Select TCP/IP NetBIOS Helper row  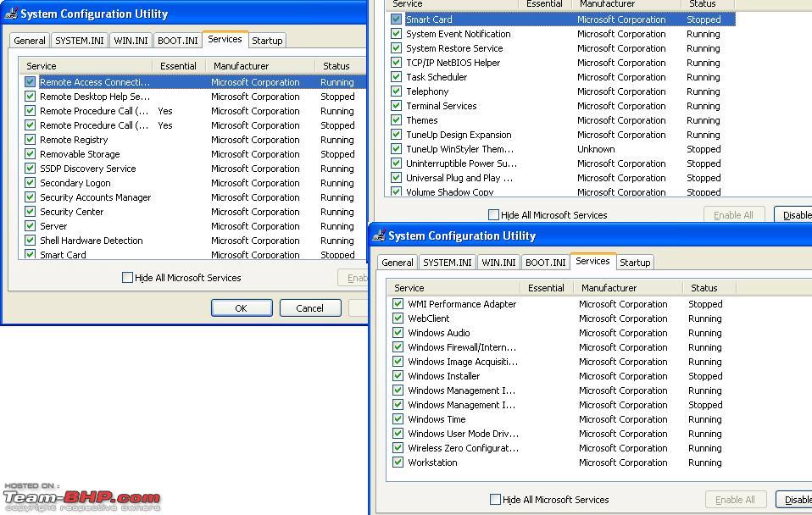(562, 63)
